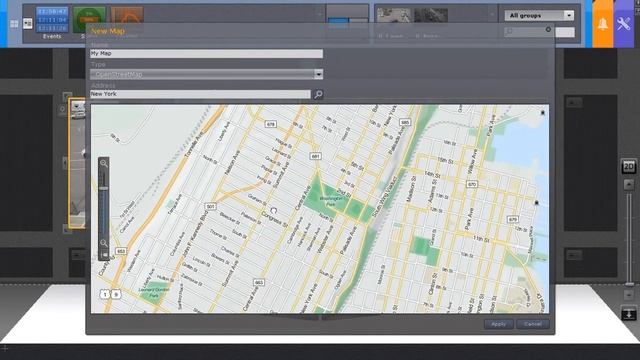Open the map Type dropdown arrow
Screen dimensions: 640x360
pyautogui.click(x=318, y=74)
